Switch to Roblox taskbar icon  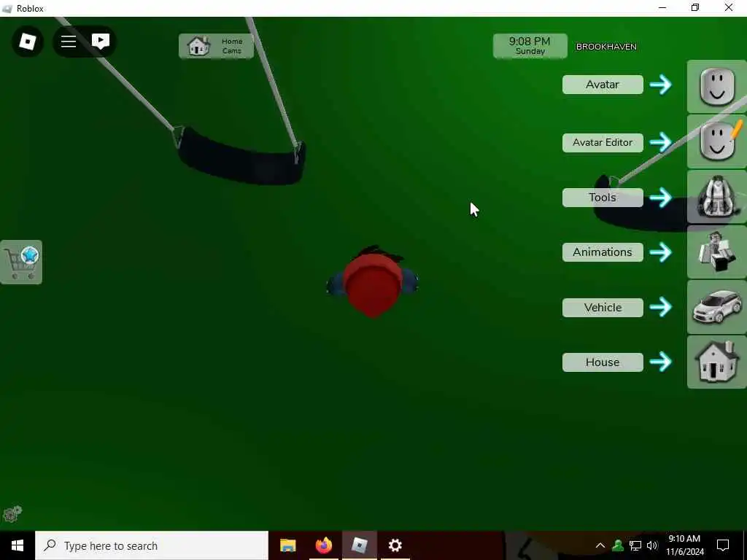[359, 545]
